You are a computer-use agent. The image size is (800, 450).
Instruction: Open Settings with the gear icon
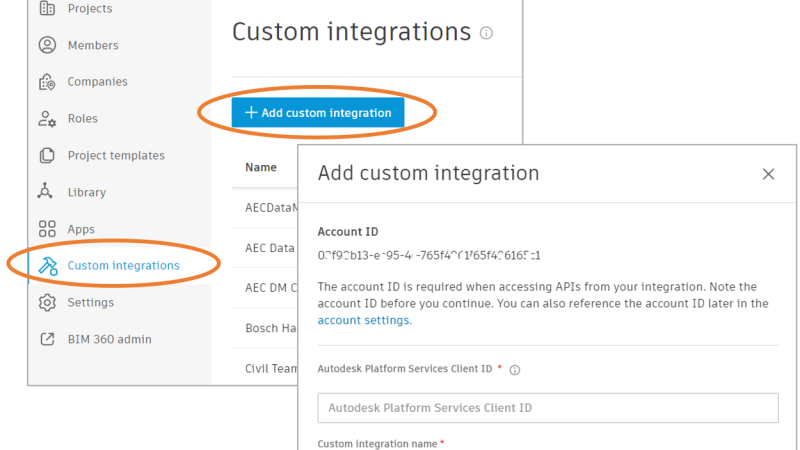[x=47, y=302]
